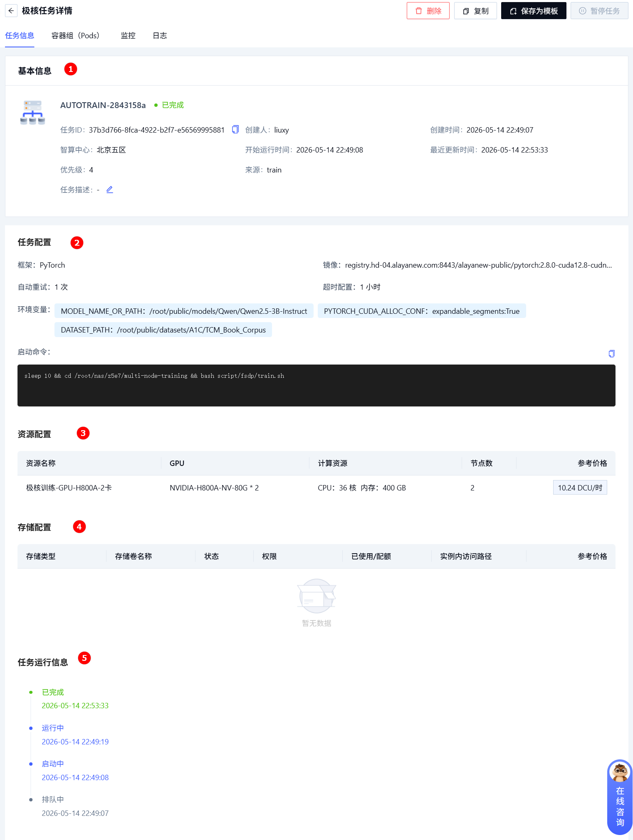Edit the task description pencil icon

pos(110,190)
